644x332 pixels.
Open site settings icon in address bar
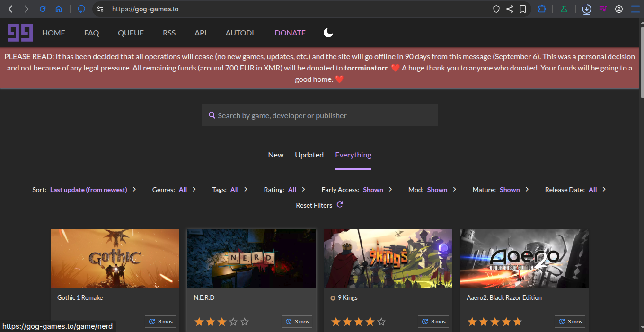click(100, 9)
